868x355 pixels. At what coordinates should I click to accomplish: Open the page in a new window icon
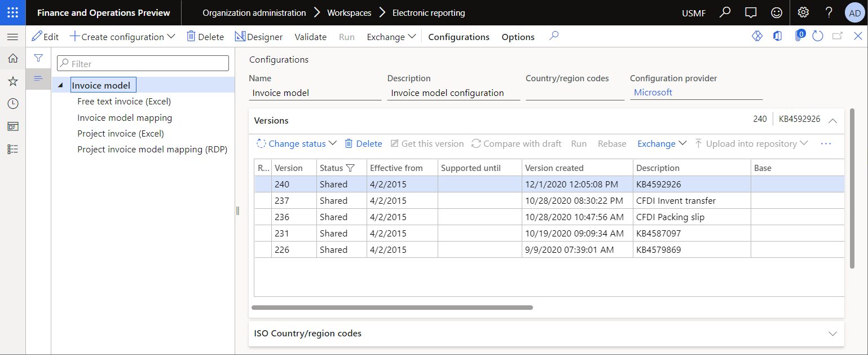click(836, 36)
